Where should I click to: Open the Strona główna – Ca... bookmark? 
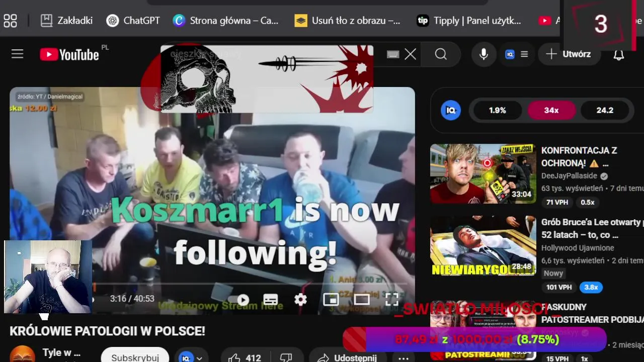click(225, 21)
